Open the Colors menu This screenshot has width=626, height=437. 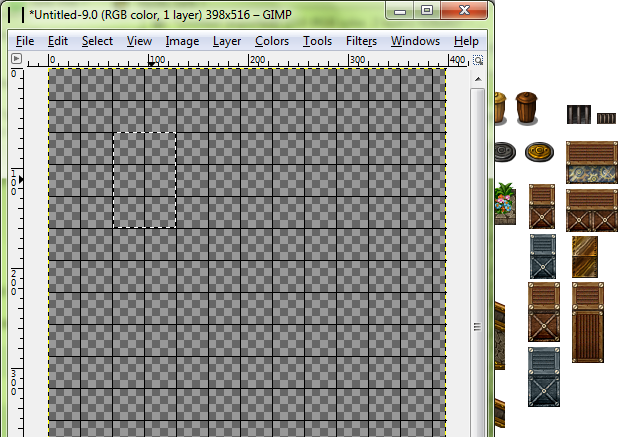272,41
